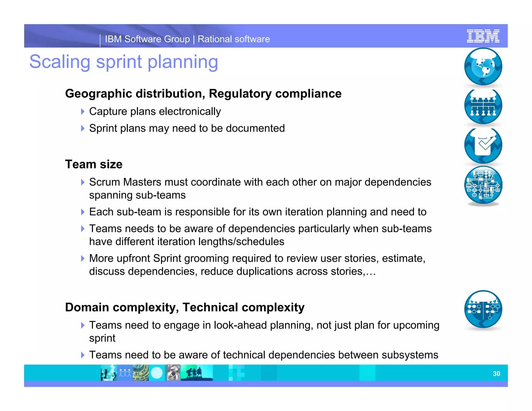Click the astronomical clock footer thumbnail
Image resolution: width=532 pixels, height=411 pixels.
141,373
